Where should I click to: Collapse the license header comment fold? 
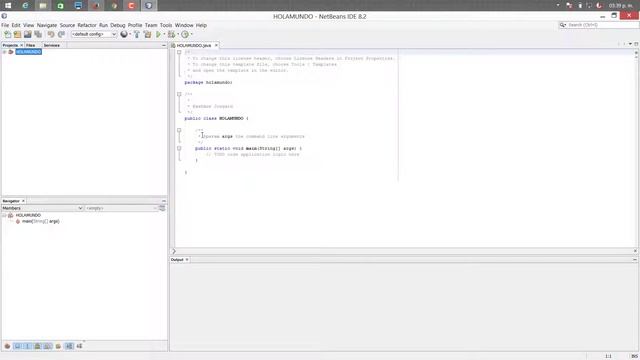179,52
